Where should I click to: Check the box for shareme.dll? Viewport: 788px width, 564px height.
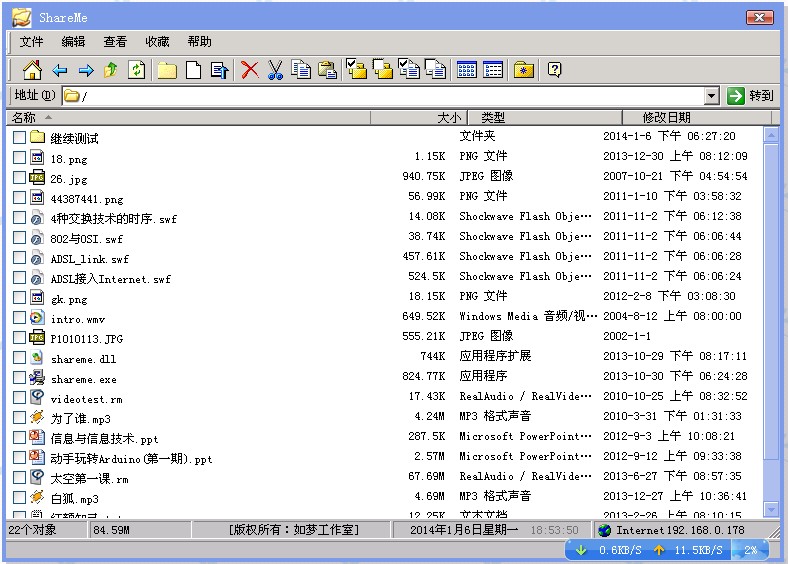[19, 357]
